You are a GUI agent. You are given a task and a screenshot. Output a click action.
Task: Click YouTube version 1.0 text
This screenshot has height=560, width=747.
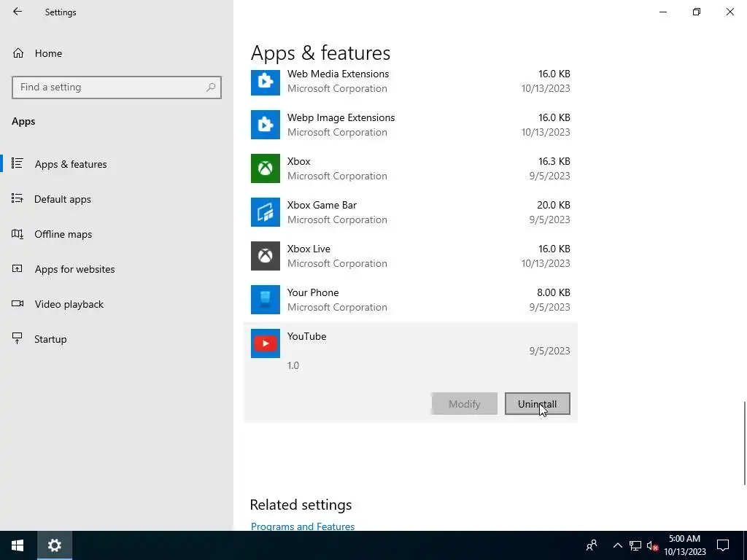click(x=293, y=365)
